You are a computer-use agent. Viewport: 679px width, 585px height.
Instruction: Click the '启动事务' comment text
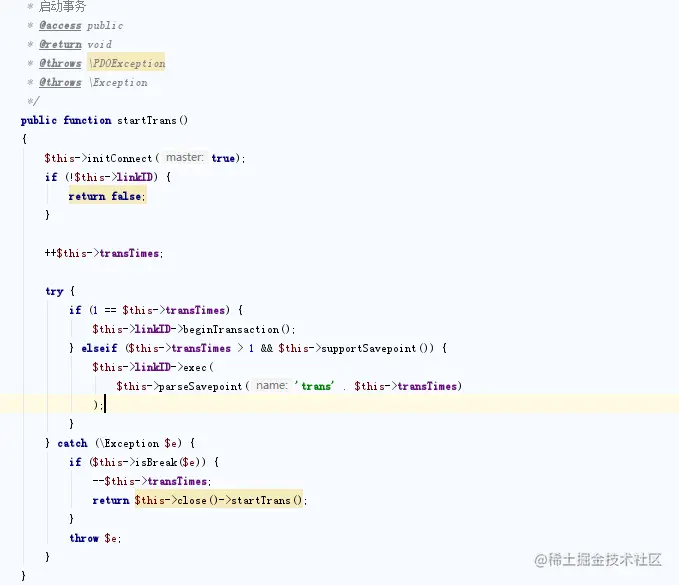(x=62, y=6)
